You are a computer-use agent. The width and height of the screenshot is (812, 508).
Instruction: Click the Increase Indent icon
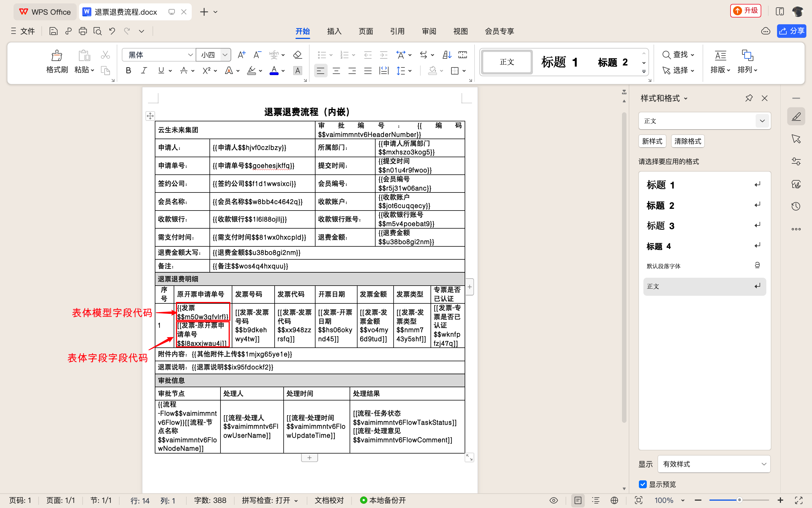(x=383, y=55)
